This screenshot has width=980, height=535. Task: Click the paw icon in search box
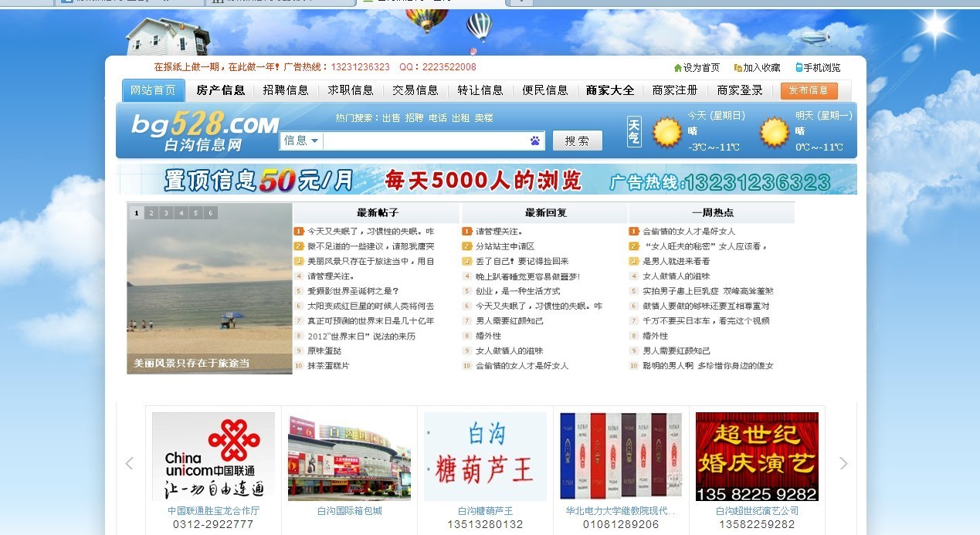535,141
